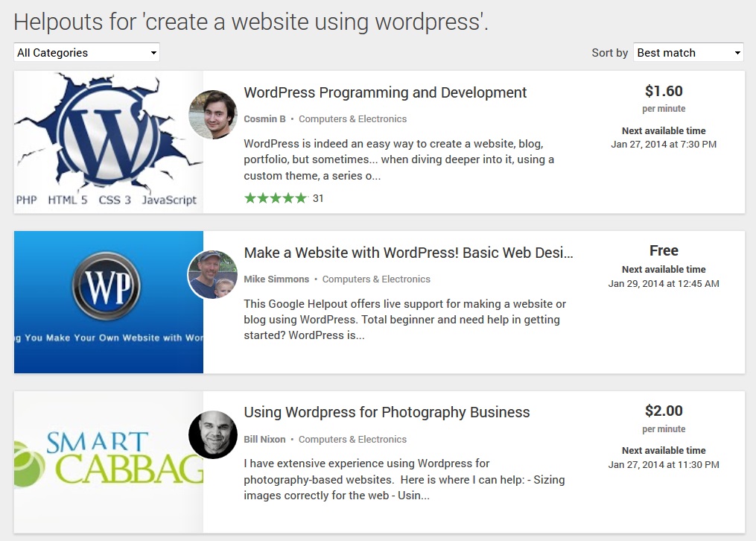
Task: Open 'Using Wordpress for Photography Business' title
Action: [x=387, y=413]
